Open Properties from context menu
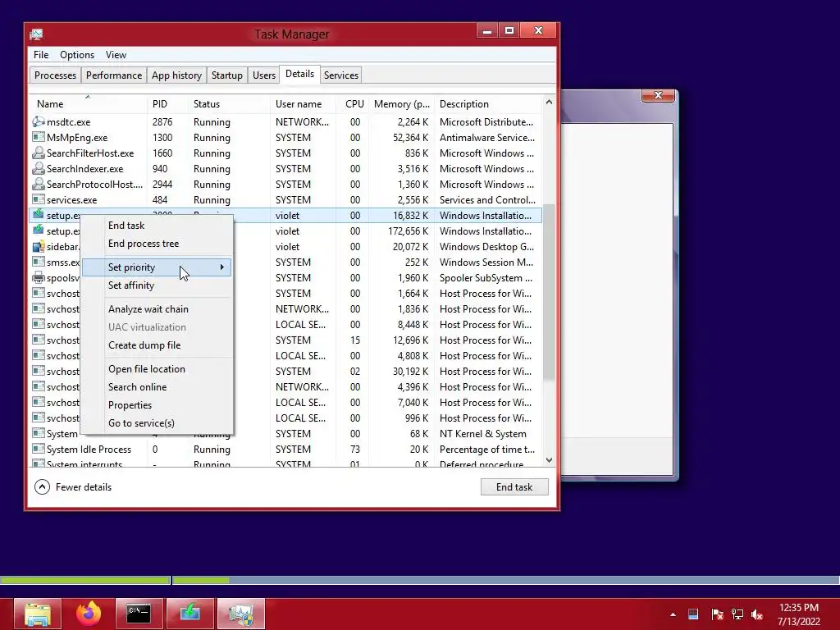This screenshot has height=630, width=840. (x=130, y=405)
